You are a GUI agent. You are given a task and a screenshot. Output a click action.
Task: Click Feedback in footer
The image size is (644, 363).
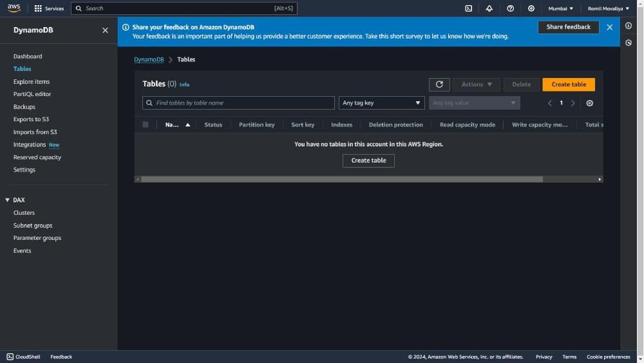(x=61, y=357)
